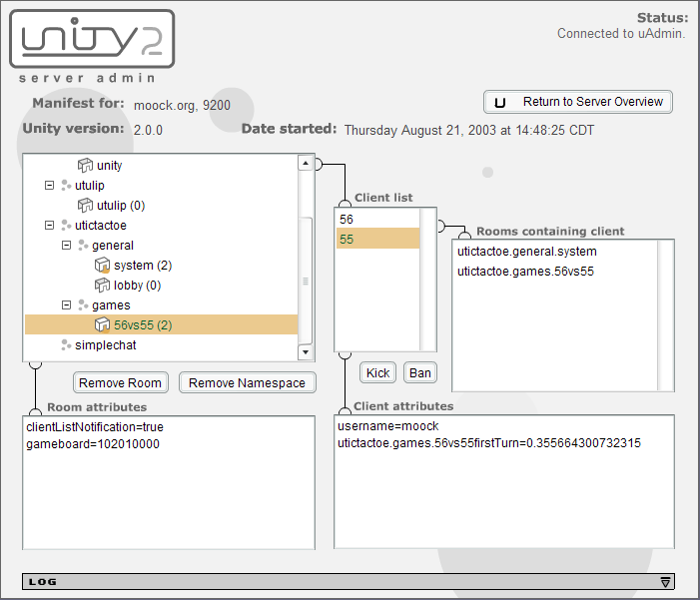
Task: Click the clientListNotification=true attribute
Action: (x=95, y=427)
